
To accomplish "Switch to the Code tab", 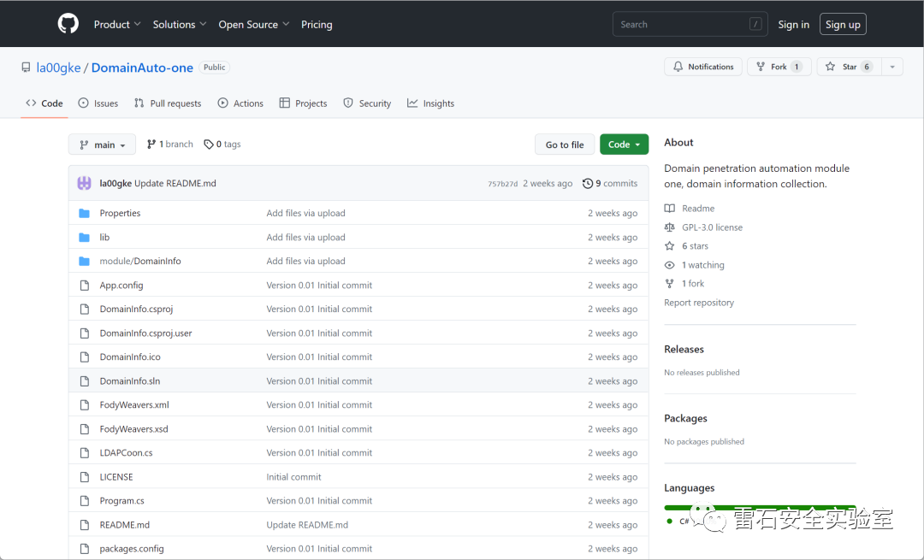I will pyautogui.click(x=44, y=103).
